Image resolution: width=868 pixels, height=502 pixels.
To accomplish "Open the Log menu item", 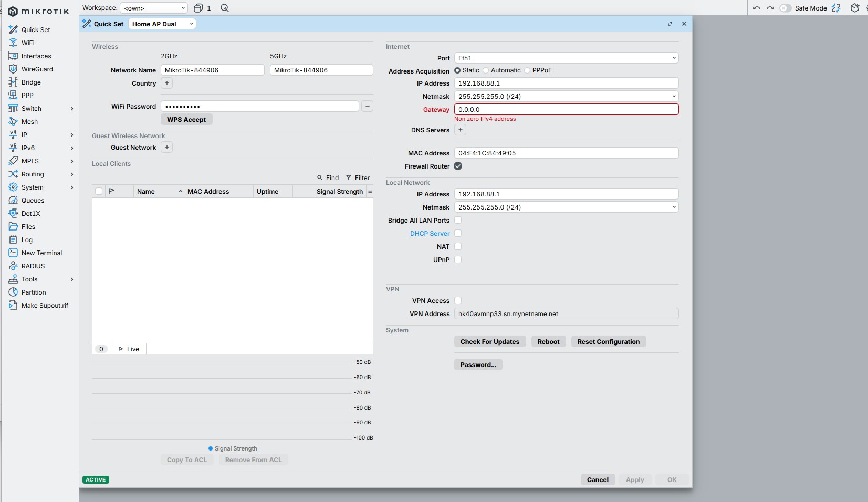I will 27,239.
